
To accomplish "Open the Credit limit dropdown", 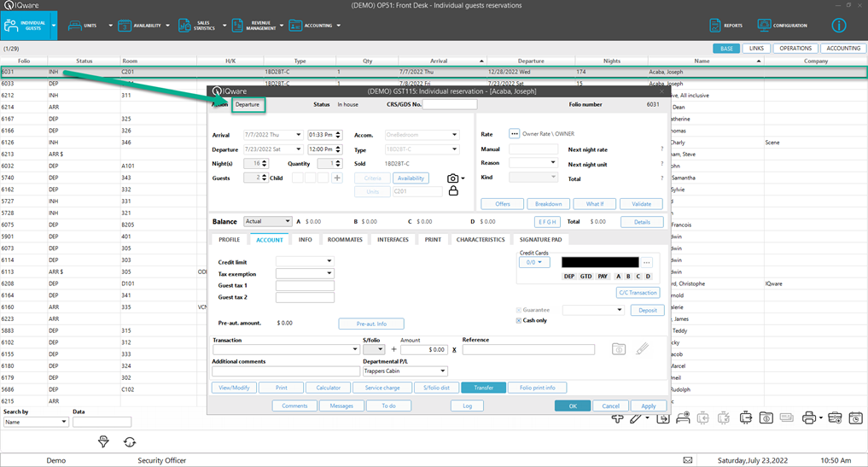I will coord(305,261).
